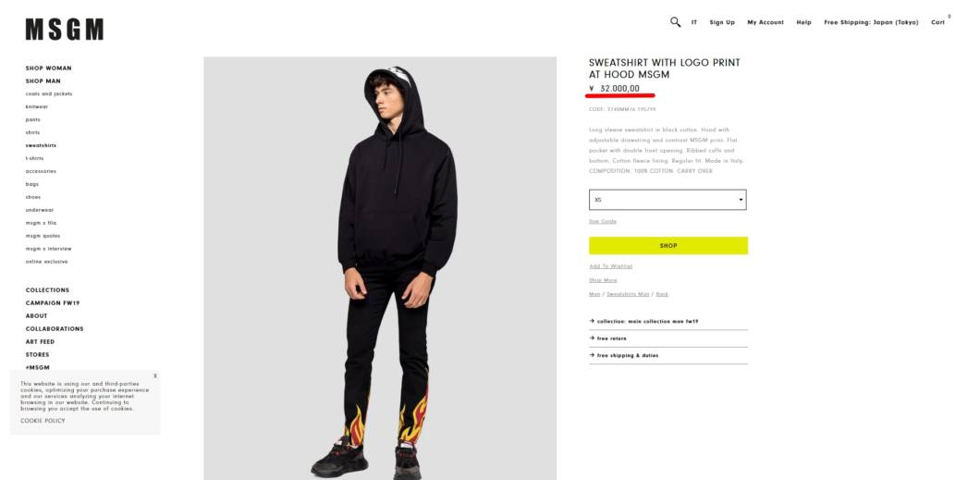Go to My Account

click(x=766, y=22)
